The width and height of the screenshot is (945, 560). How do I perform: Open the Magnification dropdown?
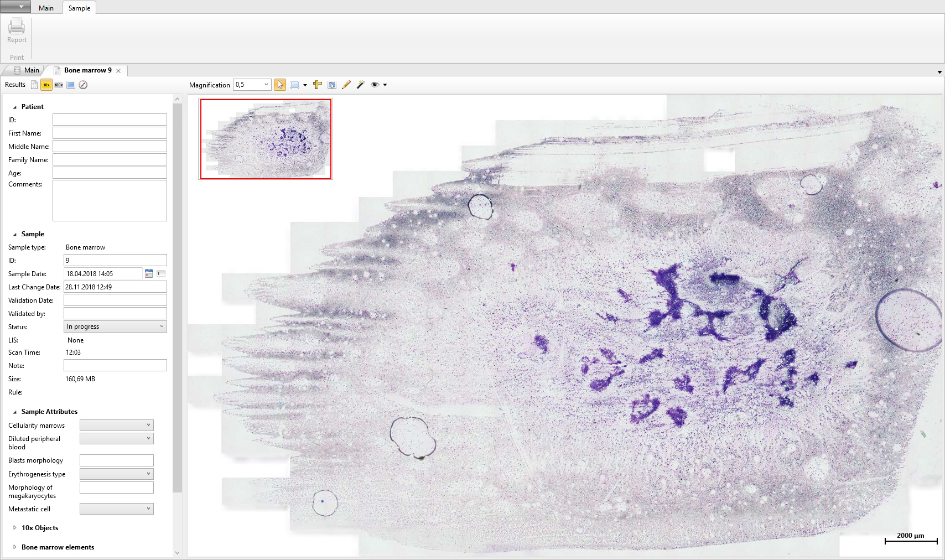pyautogui.click(x=266, y=85)
